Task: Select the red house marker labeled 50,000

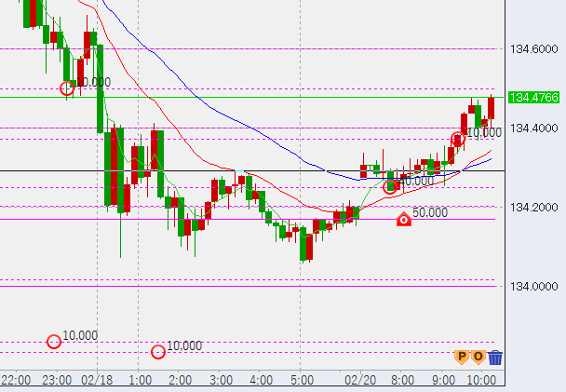Action: click(x=403, y=220)
